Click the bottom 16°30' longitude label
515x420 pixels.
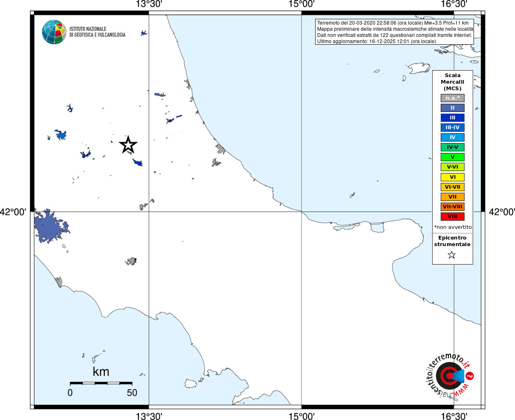(454, 416)
